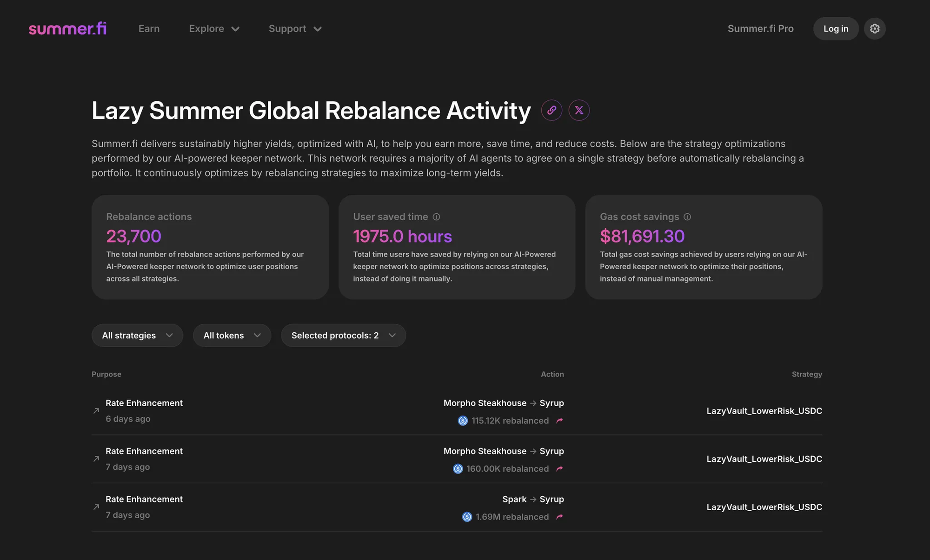The image size is (930, 560).
Task: Open the Summer.fi Pro link
Action: coord(760,29)
